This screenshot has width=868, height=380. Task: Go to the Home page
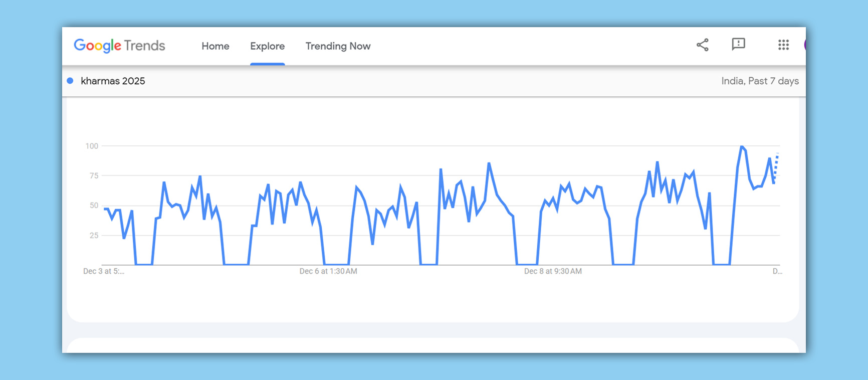pos(215,46)
